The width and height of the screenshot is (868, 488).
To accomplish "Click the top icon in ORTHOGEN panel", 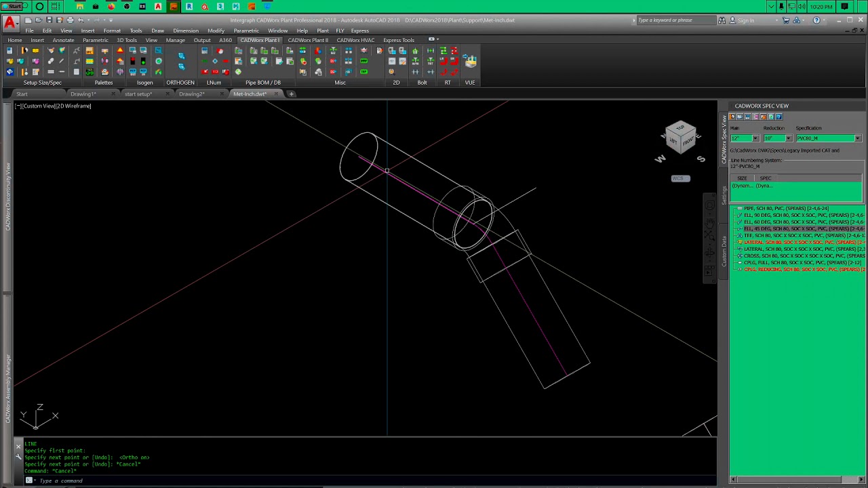I will [x=181, y=56].
